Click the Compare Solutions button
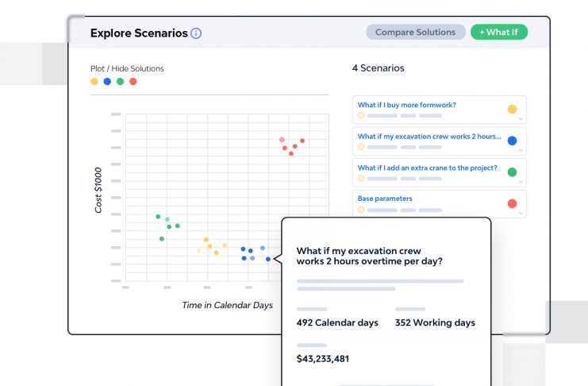The height and width of the screenshot is (386, 588). (415, 33)
